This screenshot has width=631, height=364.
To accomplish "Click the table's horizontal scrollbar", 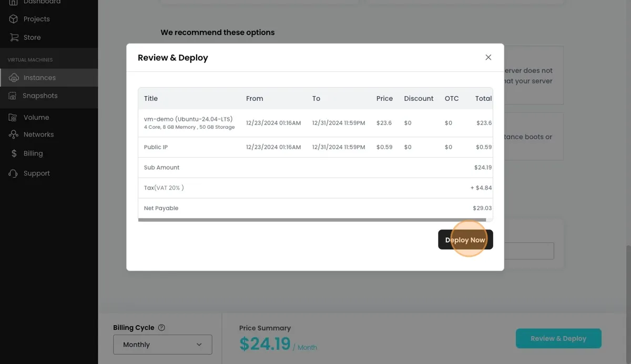I will click(312, 220).
